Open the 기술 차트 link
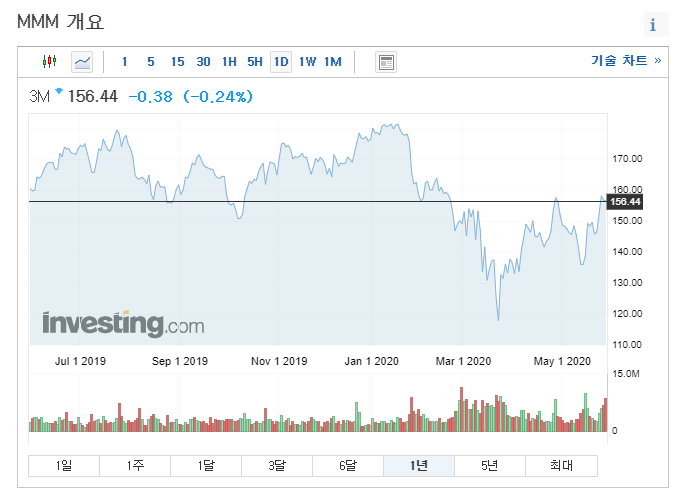Viewport: 677px width, 500px height. coord(626,60)
